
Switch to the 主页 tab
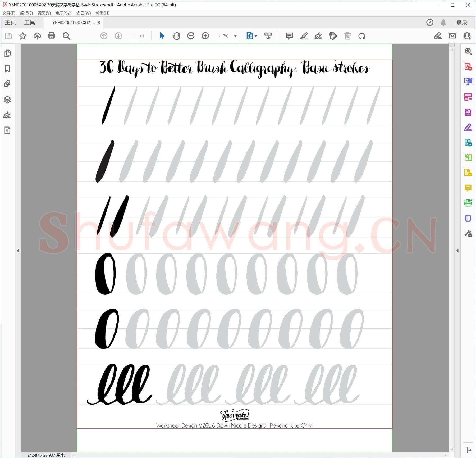tap(10, 22)
